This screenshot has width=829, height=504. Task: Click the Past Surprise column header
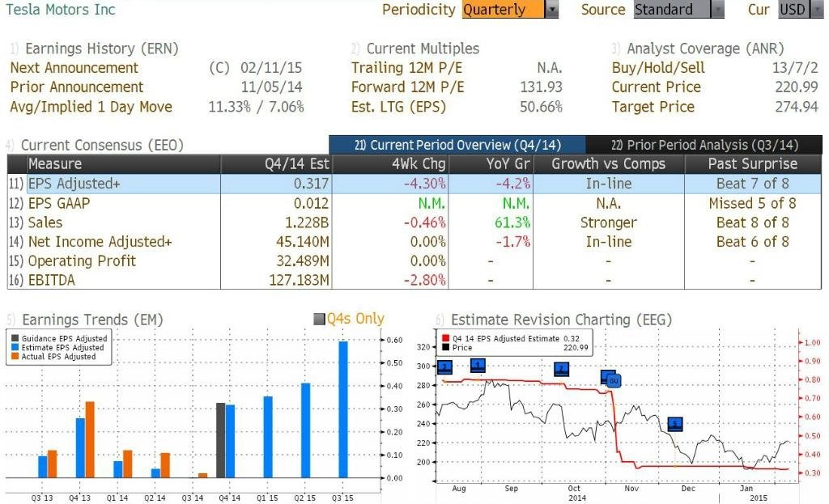(753, 163)
